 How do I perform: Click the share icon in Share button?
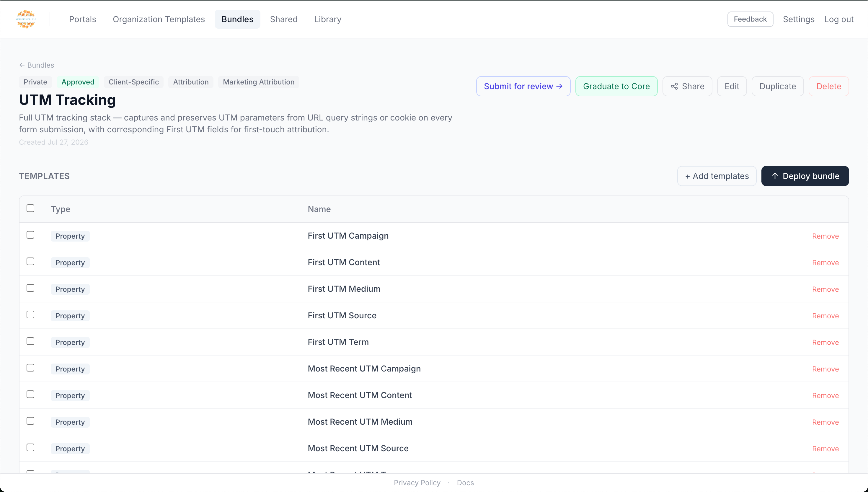[674, 87]
